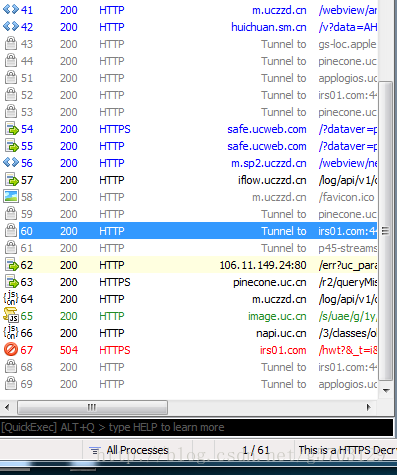Select host iflow.uczzd.cn in session 57
This screenshot has height=475, width=397.
272,180
